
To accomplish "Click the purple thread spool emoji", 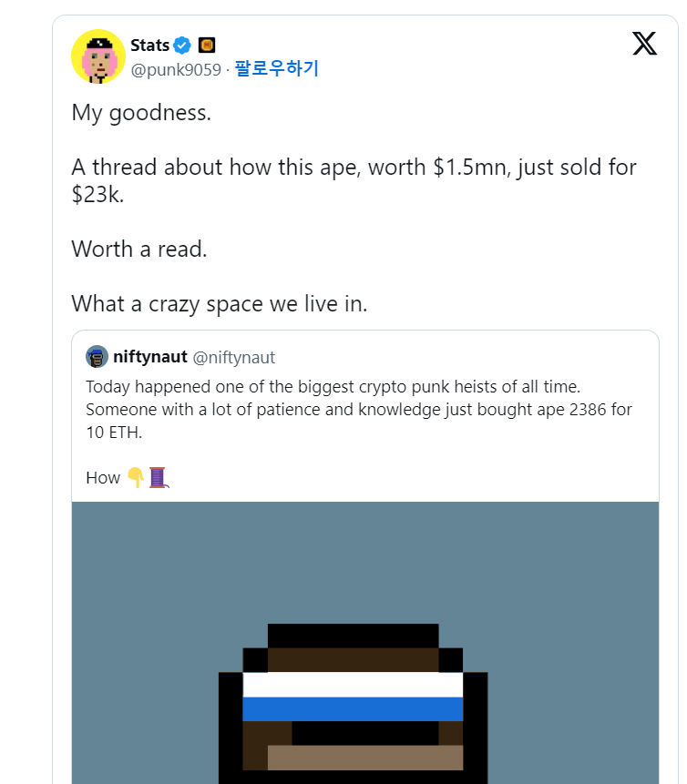I will [159, 477].
